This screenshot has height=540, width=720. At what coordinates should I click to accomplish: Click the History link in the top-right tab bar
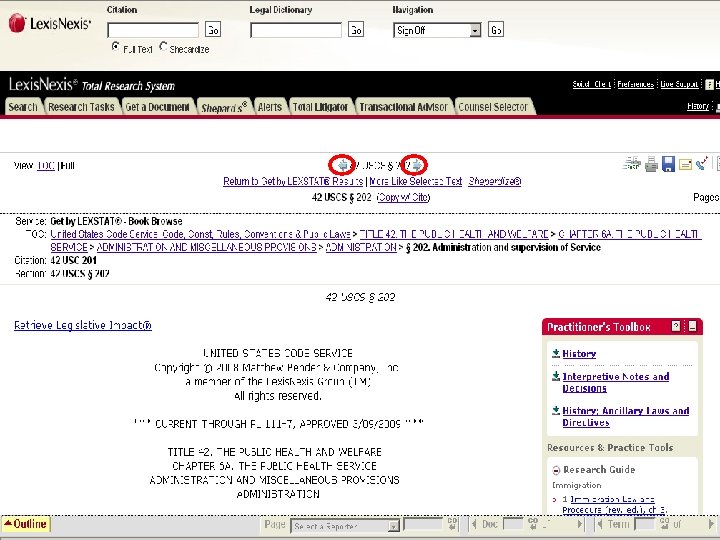[698, 106]
